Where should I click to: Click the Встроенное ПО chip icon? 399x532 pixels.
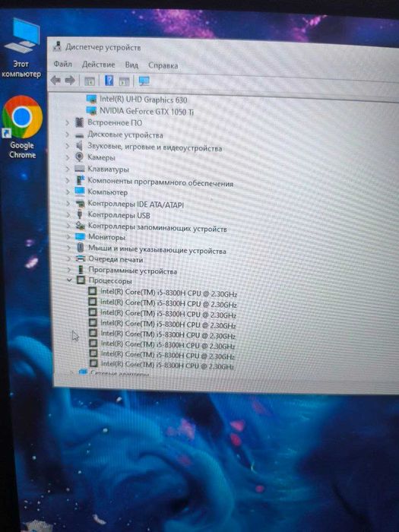click(79, 122)
